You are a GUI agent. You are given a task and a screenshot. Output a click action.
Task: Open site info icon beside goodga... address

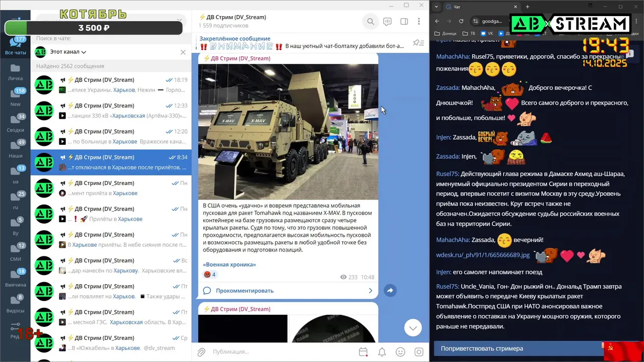[x=475, y=21]
